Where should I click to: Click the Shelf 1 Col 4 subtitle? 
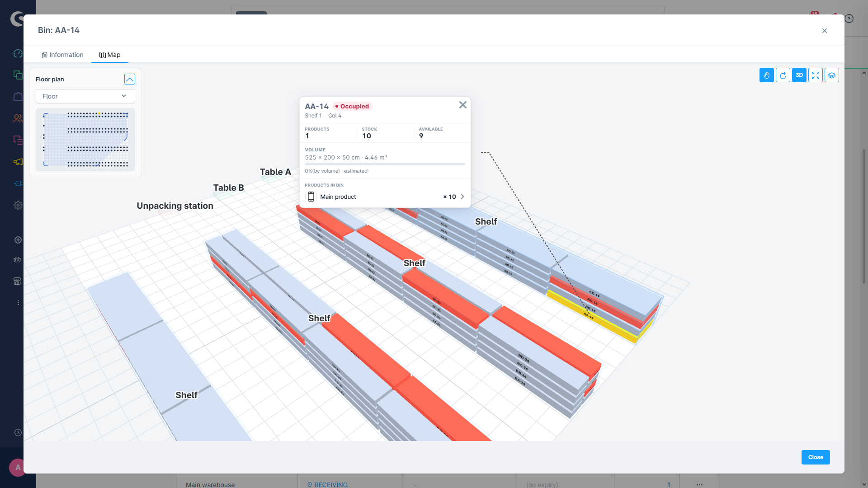[x=323, y=116]
